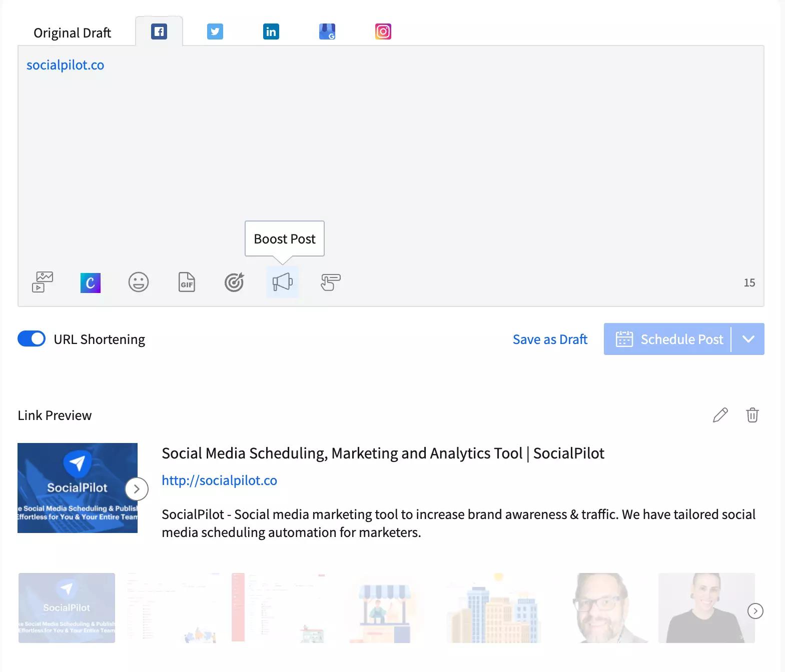This screenshot has width=785, height=672.
Task: Add image or video media icon
Action: tap(43, 282)
